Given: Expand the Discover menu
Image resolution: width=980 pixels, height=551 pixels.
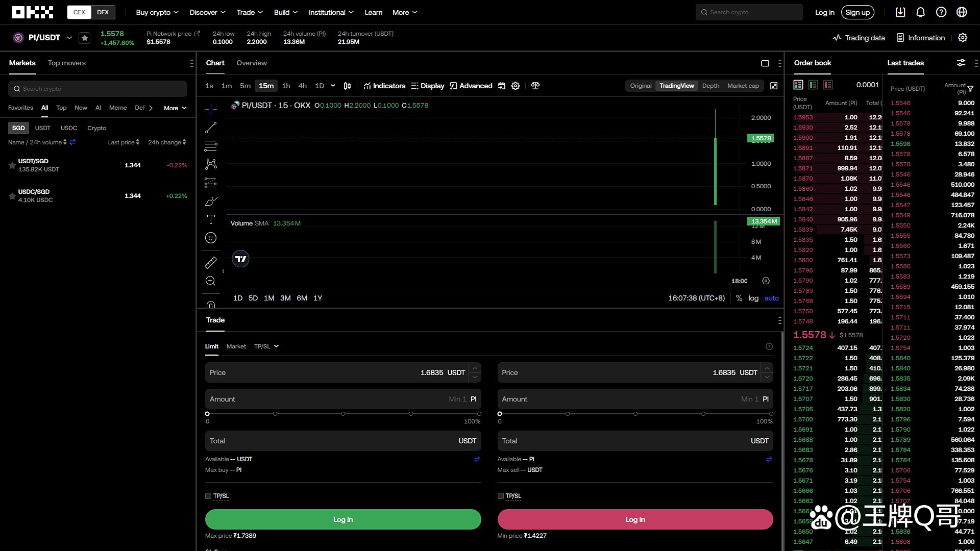Looking at the screenshot, I should pyautogui.click(x=207, y=12).
